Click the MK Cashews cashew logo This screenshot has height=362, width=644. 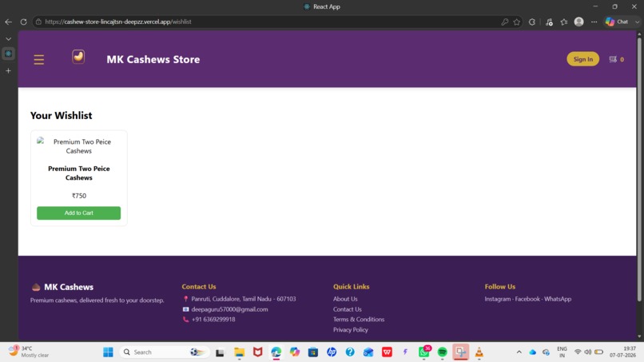pos(78,56)
